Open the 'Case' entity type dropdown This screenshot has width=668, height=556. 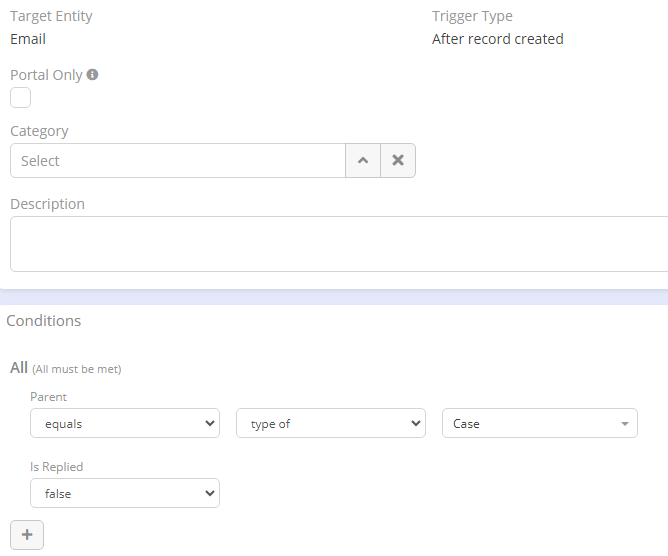tap(539, 424)
